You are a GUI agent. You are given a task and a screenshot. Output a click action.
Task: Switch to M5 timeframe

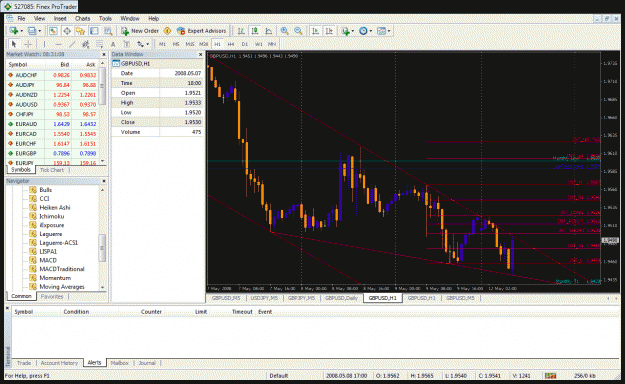click(176, 44)
